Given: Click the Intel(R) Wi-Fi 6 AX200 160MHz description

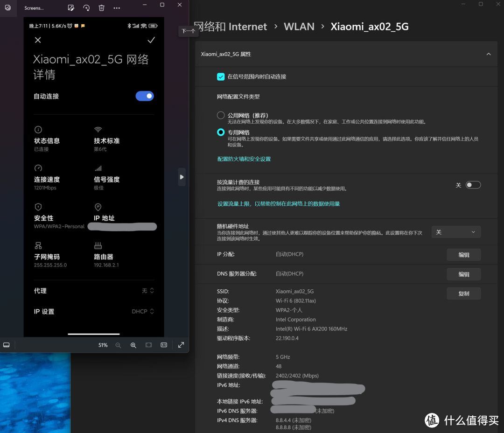Looking at the screenshot, I should (311, 328).
